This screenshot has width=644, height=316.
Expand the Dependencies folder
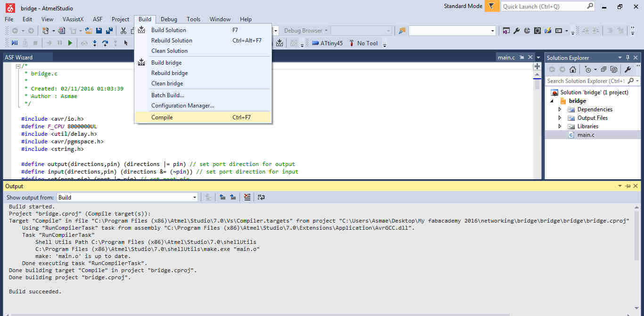click(560, 109)
